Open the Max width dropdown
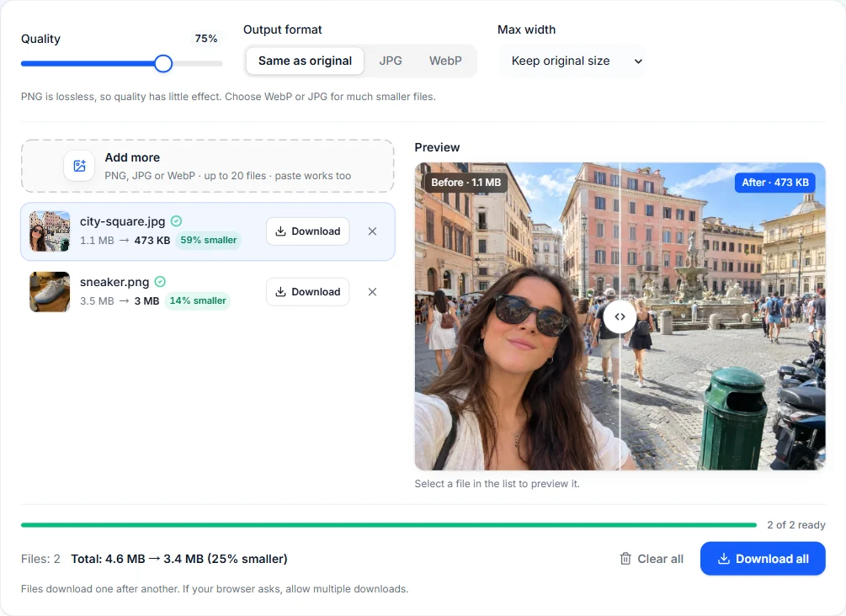 tap(572, 61)
